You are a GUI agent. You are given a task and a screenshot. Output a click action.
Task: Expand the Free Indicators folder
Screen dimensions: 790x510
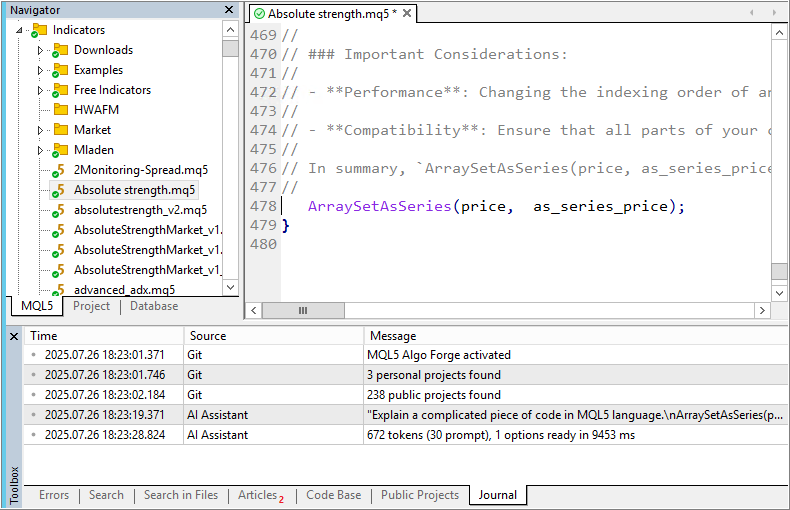coord(40,90)
